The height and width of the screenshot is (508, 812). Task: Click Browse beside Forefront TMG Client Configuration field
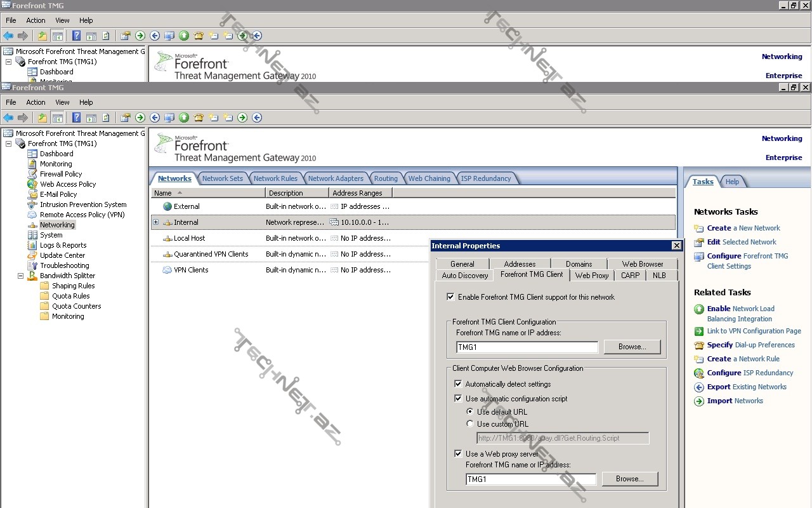pos(631,347)
